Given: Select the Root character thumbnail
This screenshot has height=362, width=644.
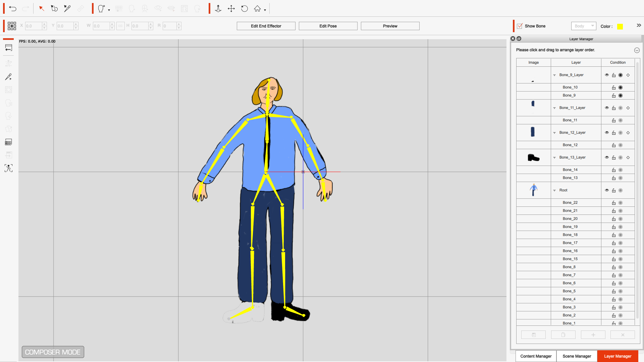Looking at the screenshot, I should tap(533, 190).
